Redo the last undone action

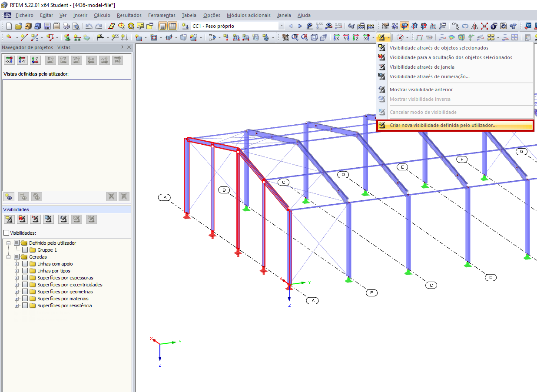click(99, 26)
